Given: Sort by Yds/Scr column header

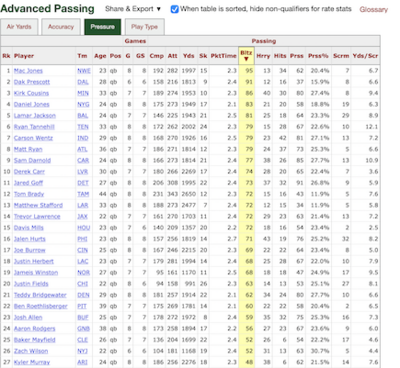Looking at the screenshot, I should click(365, 56).
